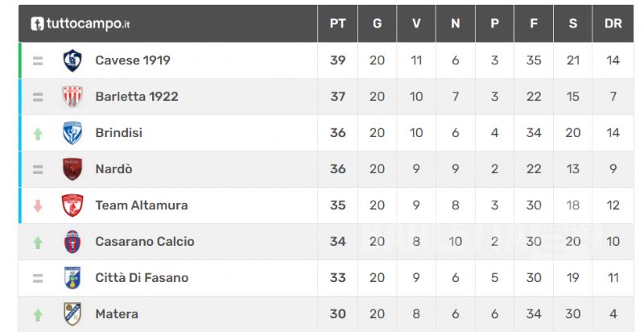Click Brindisi's green up arrow
This screenshot has height=332, width=644.
coord(38,134)
